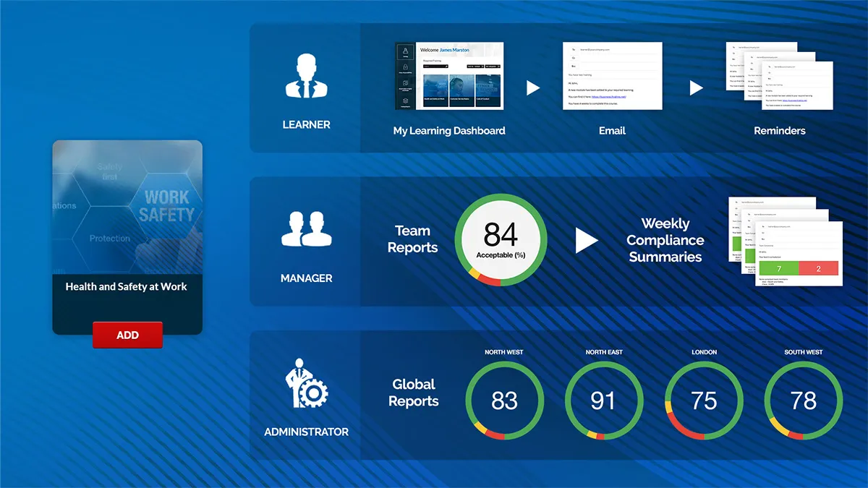This screenshot has height=488, width=868.
Task: Click the arrow between Dashboard and Email
Action: (x=533, y=88)
